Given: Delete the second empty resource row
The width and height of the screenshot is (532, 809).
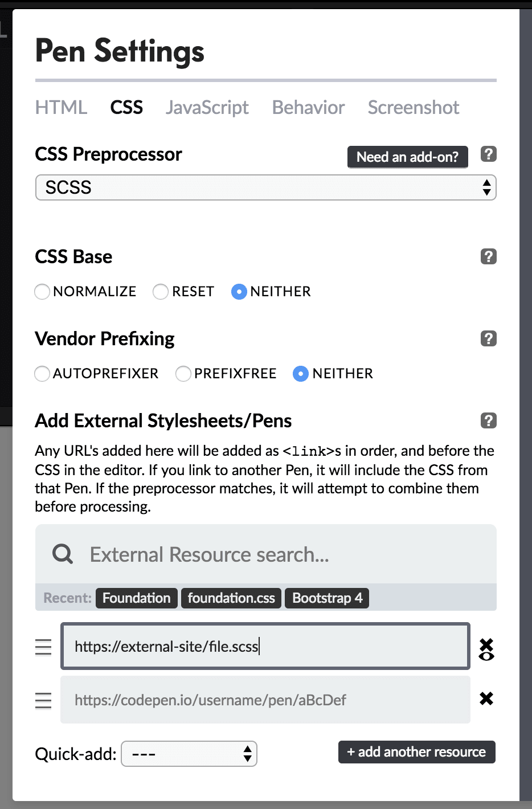Looking at the screenshot, I should pyautogui.click(x=486, y=698).
